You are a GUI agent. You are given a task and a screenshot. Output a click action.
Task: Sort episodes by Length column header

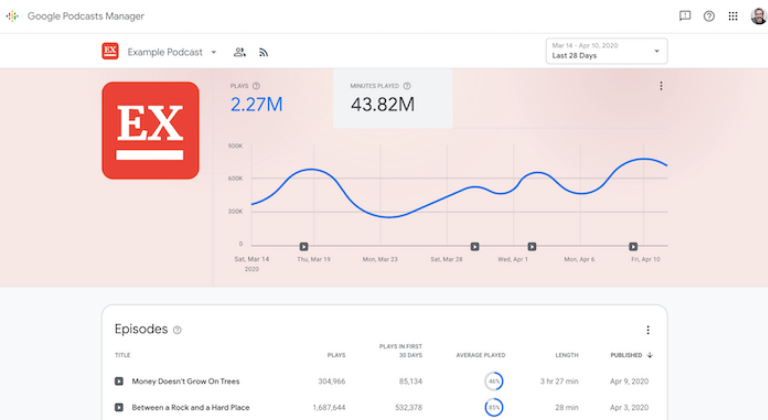(x=567, y=355)
